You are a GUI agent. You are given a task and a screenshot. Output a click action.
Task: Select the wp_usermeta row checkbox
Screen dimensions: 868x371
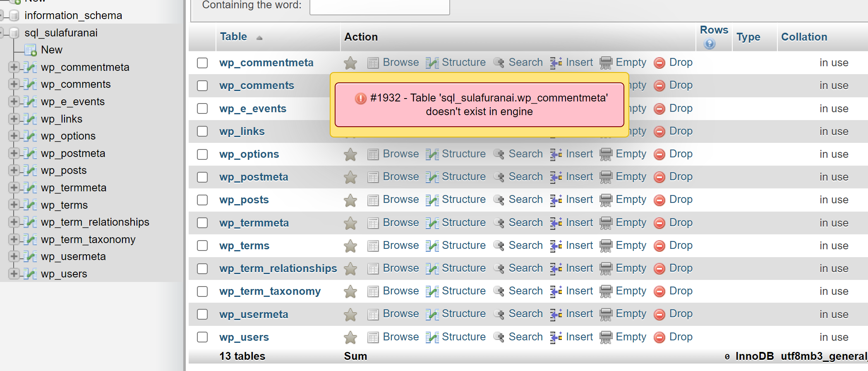[x=202, y=314]
